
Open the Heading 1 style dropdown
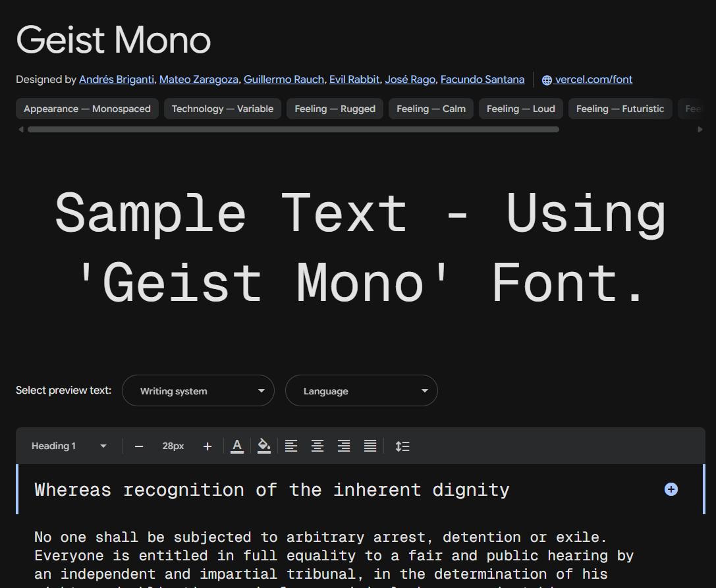(x=69, y=446)
